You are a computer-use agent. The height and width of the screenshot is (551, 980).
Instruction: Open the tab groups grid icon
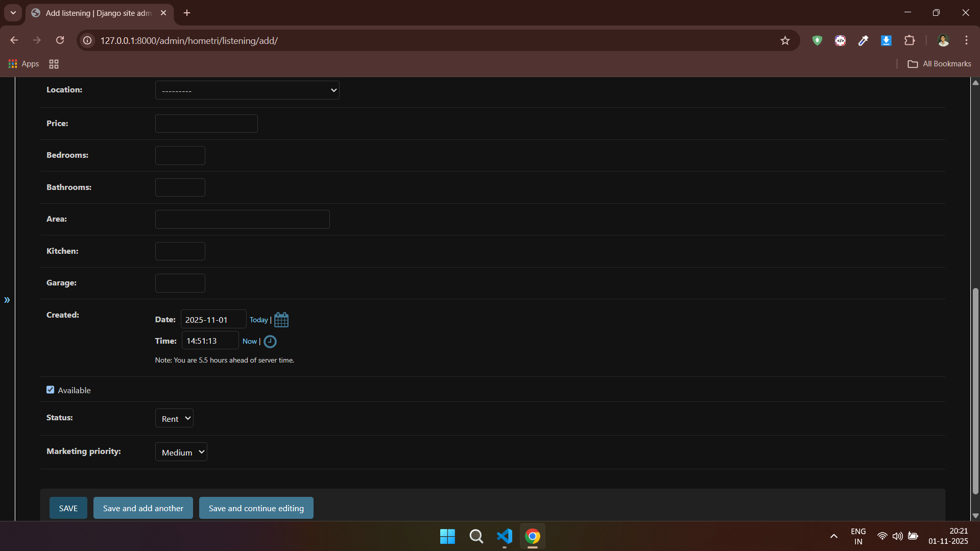(x=54, y=64)
